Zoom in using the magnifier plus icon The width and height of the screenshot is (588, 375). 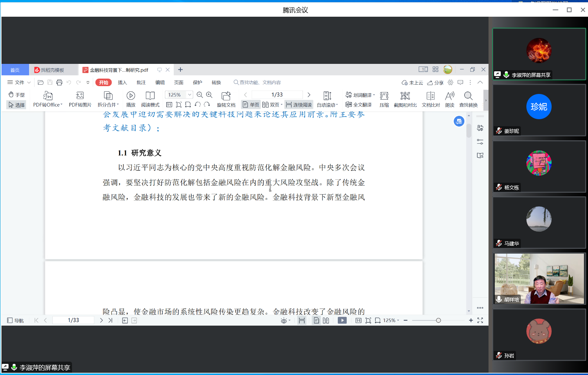click(209, 95)
